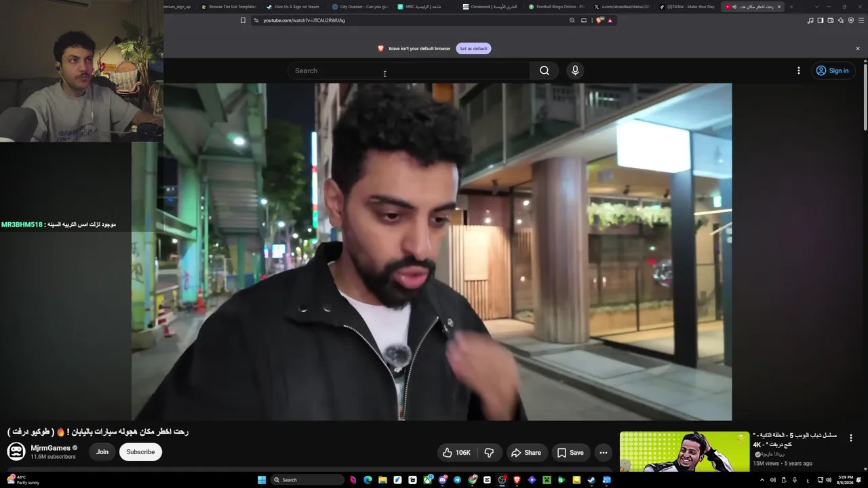Click Set as default browser button
Viewport: 868px width, 488px height.
tap(473, 48)
